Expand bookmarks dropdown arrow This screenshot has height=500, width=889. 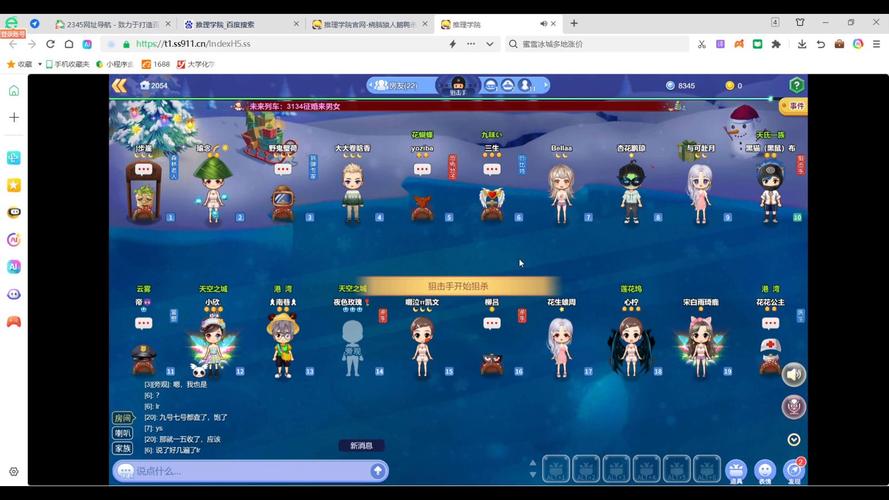coord(40,64)
